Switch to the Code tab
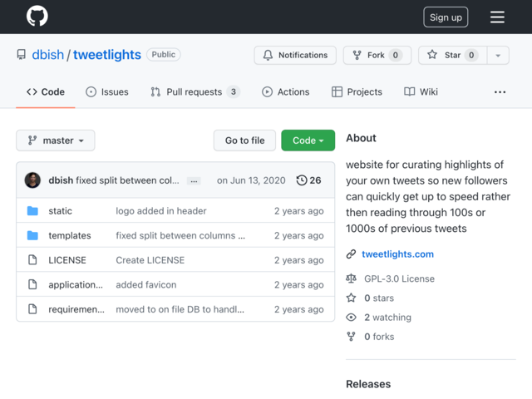 tap(46, 92)
